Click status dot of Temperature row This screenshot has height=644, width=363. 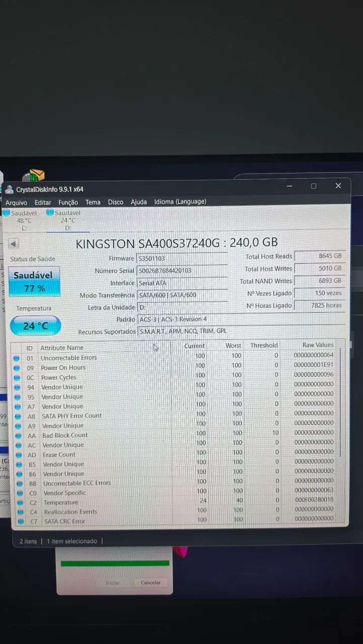pos(20,503)
